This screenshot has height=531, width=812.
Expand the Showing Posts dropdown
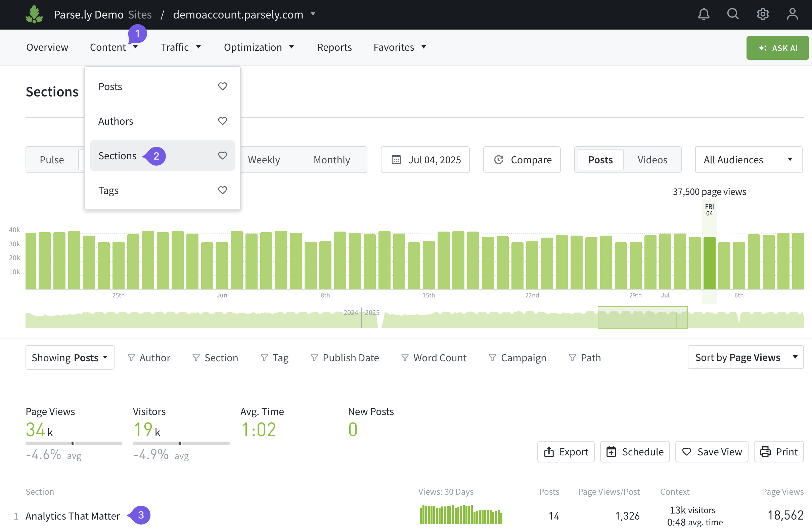click(x=70, y=358)
